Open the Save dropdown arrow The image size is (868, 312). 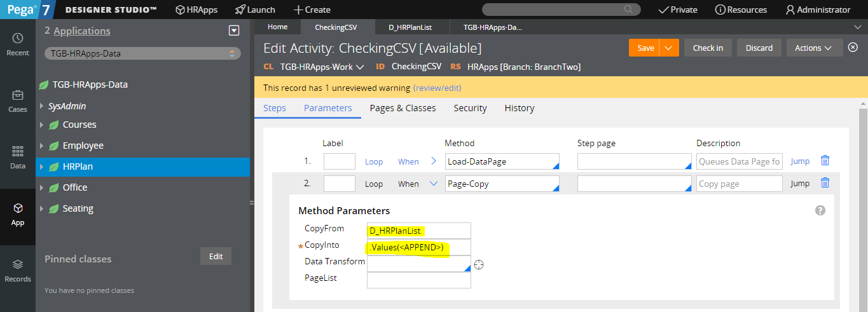click(670, 48)
